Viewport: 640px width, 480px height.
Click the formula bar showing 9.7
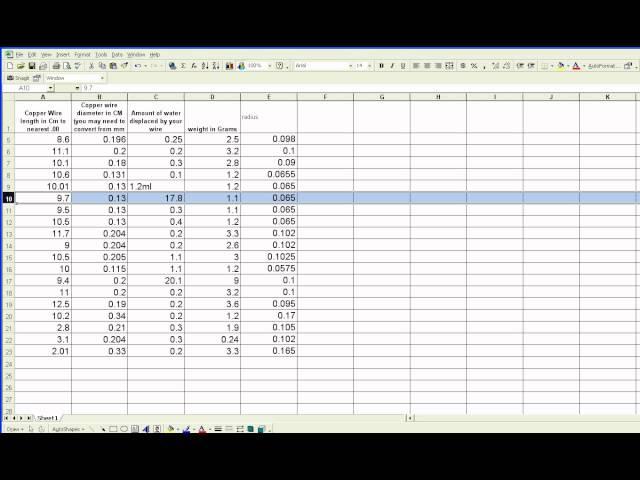(x=359, y=88)
